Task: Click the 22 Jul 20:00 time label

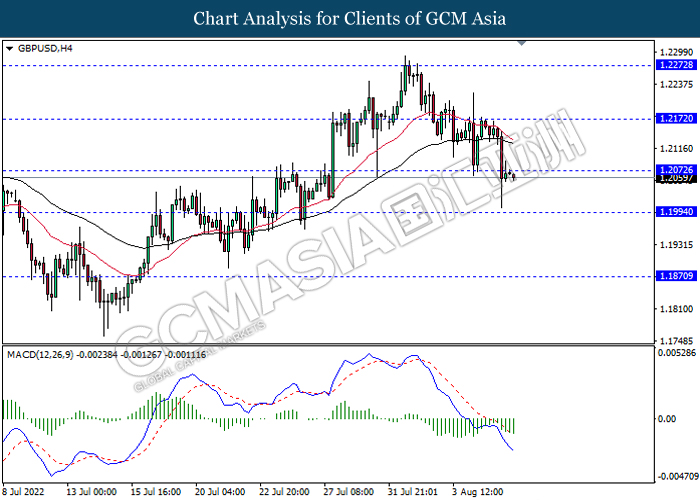Action: point(284,492)
